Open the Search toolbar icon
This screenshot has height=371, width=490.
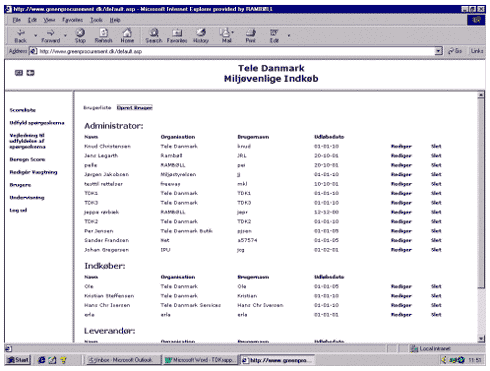coord(154,33)
